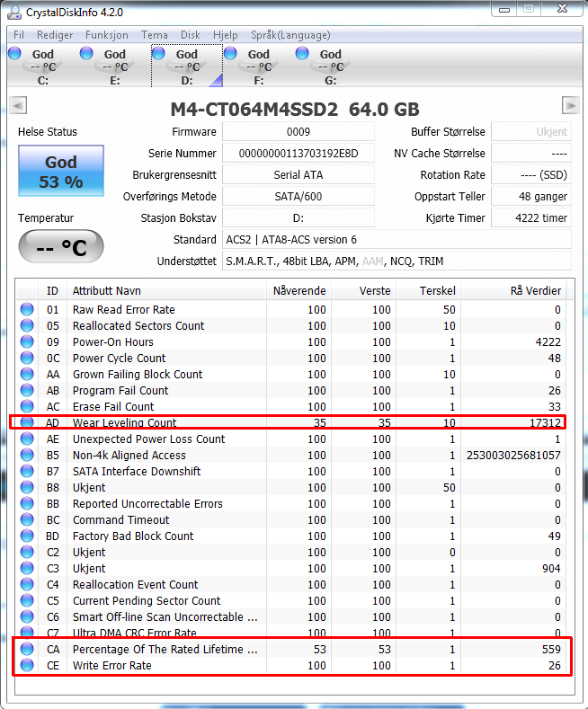Viewport: 588px width, 709px height.
Task: Click the Terskel column header
Action: [x=428, y=291]
